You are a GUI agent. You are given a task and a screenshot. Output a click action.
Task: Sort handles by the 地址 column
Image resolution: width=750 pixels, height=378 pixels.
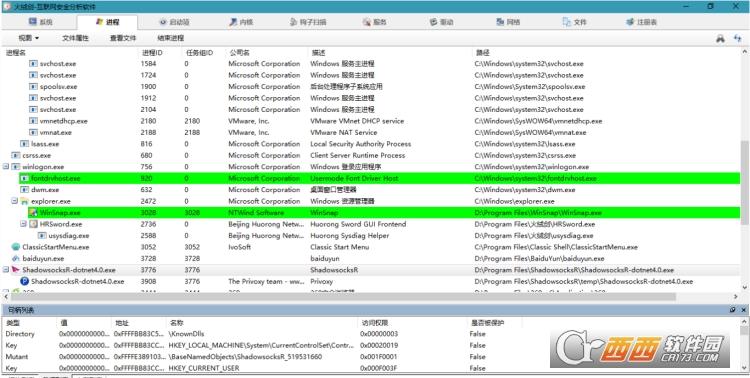(x=122, y=323)
